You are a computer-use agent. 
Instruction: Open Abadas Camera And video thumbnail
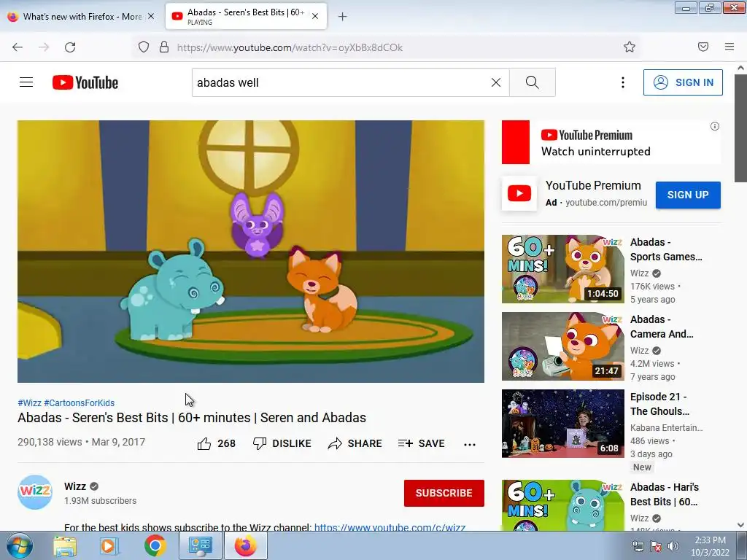pyautogui.click(x=562, y=346)
